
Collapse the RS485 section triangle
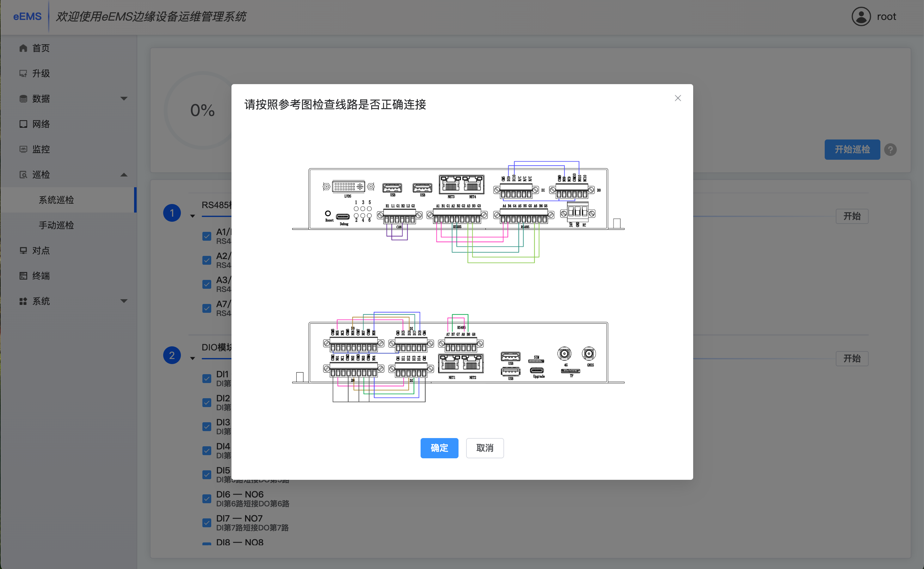[x=193, y=216]
